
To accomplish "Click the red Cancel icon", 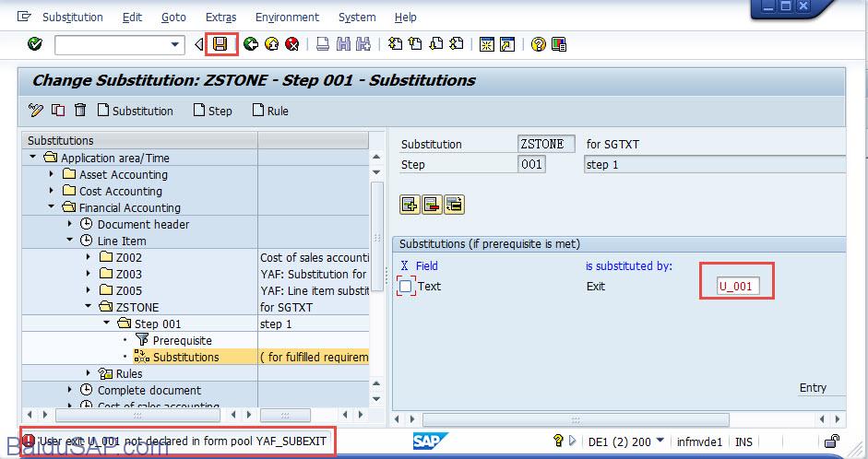I will [x=291, y=44].
